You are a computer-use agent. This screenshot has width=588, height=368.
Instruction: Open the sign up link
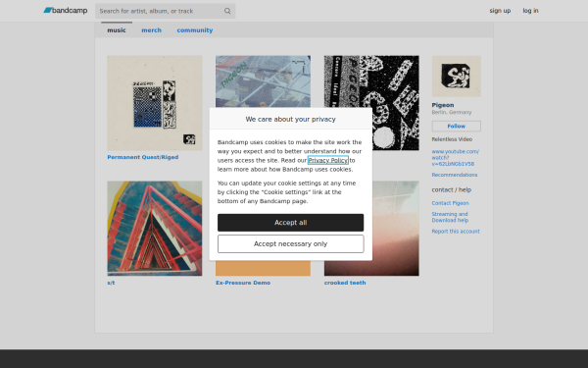pyautogui.click(x=500, y=11)
